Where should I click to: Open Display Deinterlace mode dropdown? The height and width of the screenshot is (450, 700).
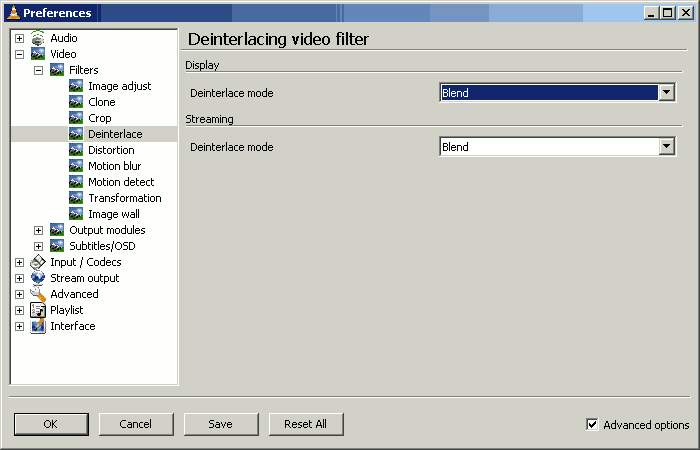pos(666,93)
